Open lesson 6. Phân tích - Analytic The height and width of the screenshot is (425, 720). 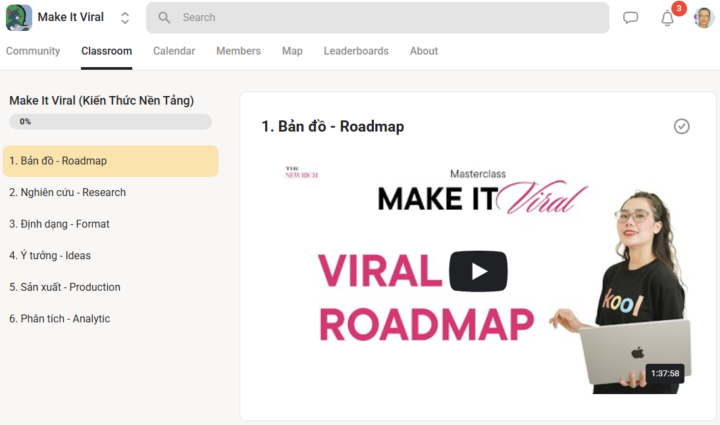tap(111, 319)
